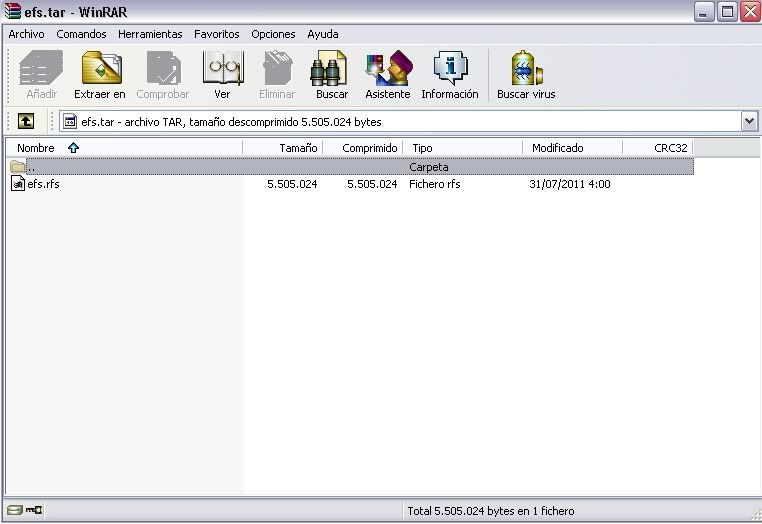762x524 pixels.
Task: Open the Favoritos menu
Action: (217, 34)
